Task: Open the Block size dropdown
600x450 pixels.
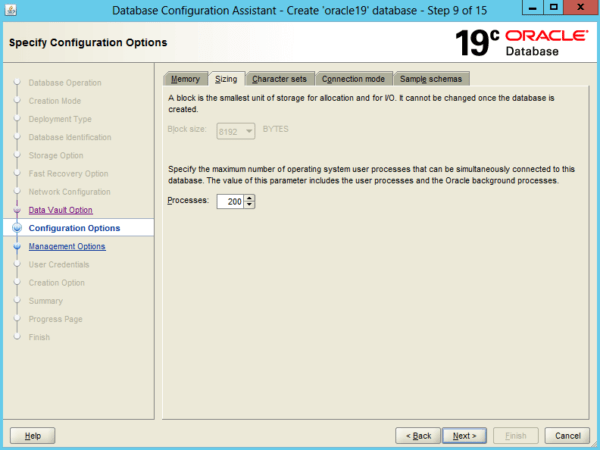Action: (x=236, y=131)
